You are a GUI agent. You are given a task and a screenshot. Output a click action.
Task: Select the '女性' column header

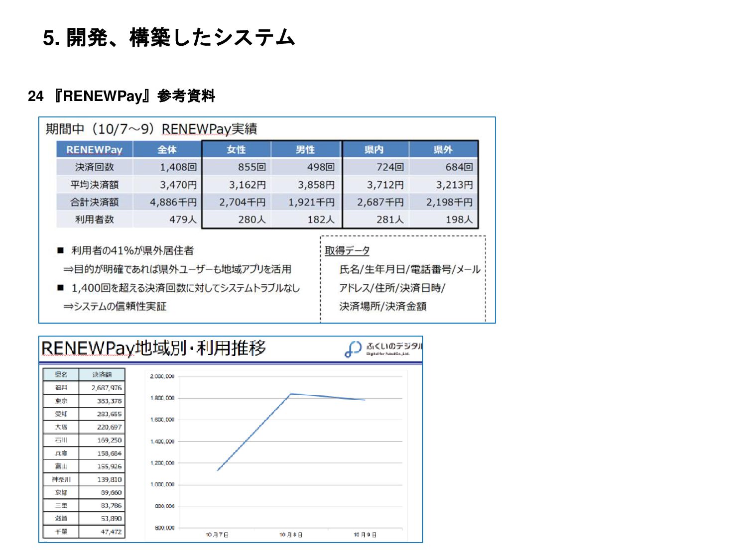click(236, 149)
